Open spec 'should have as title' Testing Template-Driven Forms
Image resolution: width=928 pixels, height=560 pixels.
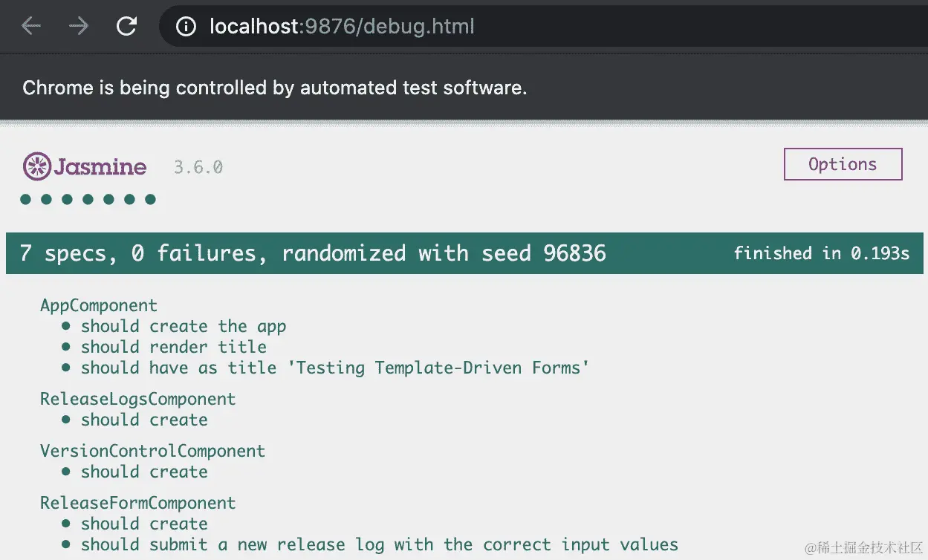coord(335,368)
